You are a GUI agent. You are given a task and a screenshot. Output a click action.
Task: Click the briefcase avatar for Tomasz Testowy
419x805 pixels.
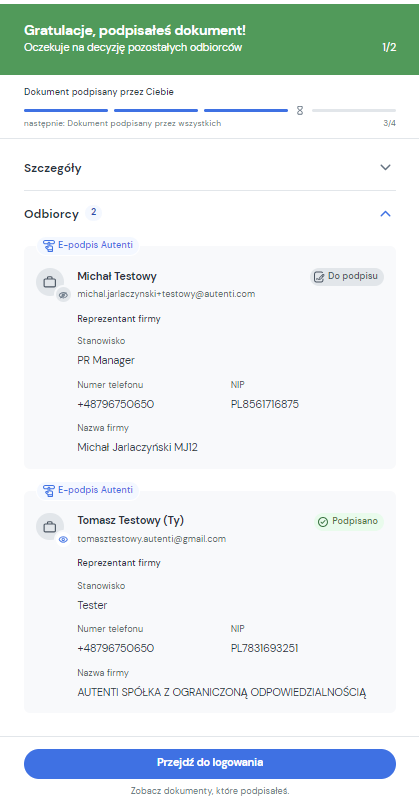50,527
